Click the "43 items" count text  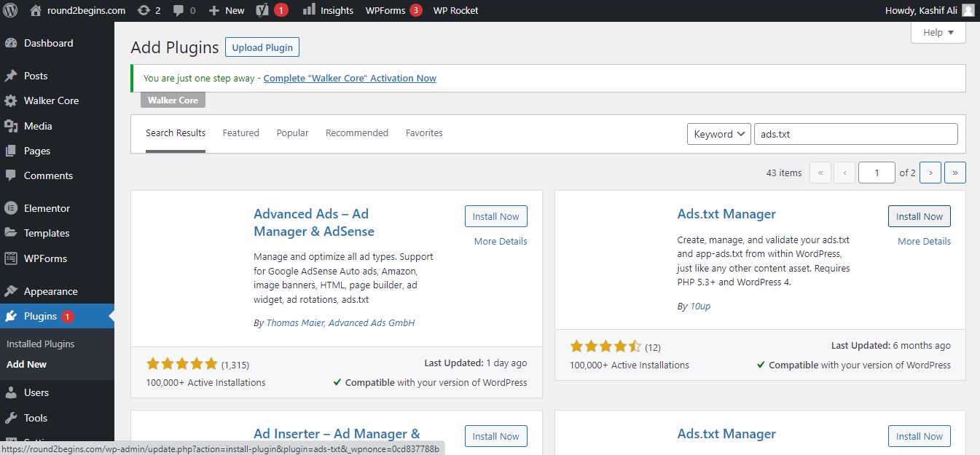point(784,173)
